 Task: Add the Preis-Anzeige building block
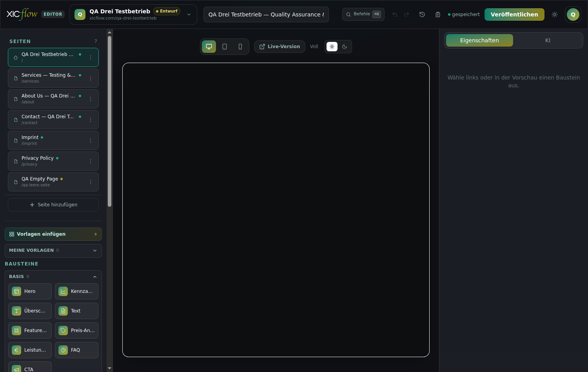tap(76, 330)
